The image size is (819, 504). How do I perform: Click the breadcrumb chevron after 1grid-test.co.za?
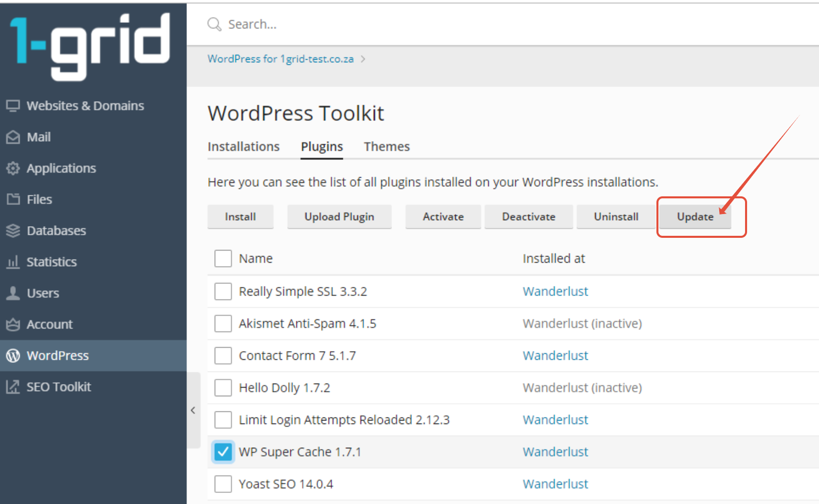[x=363, y=59]
